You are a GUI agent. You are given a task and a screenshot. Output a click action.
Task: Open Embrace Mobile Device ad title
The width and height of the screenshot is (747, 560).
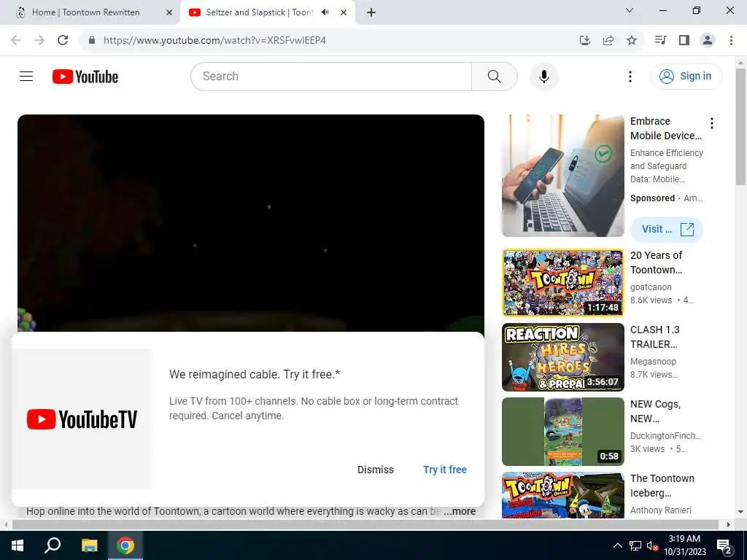pyautogui.click(x=665, y=128)
